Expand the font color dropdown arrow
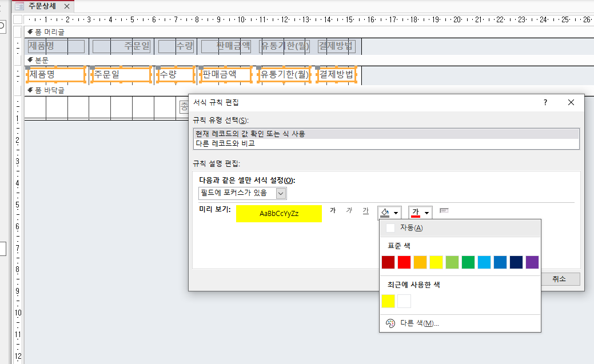The image size is (594, 364). point(426,213)
